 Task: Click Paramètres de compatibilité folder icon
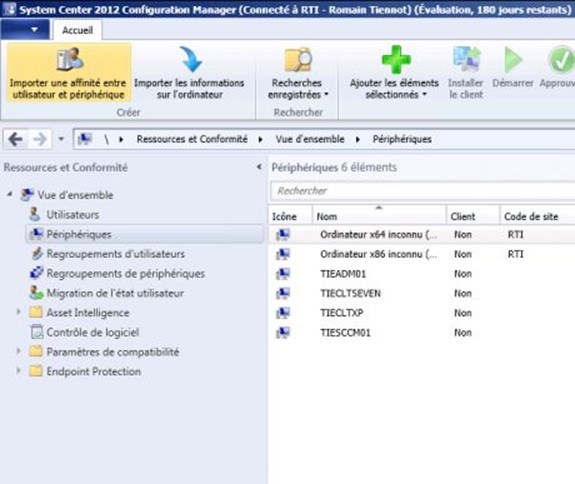point(36,351)
